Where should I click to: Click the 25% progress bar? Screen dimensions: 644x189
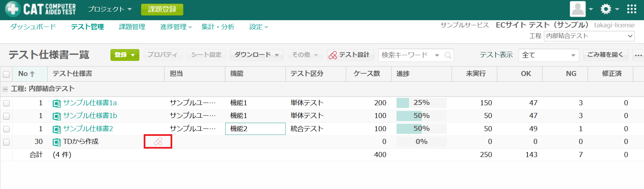(x=421, y=103)
